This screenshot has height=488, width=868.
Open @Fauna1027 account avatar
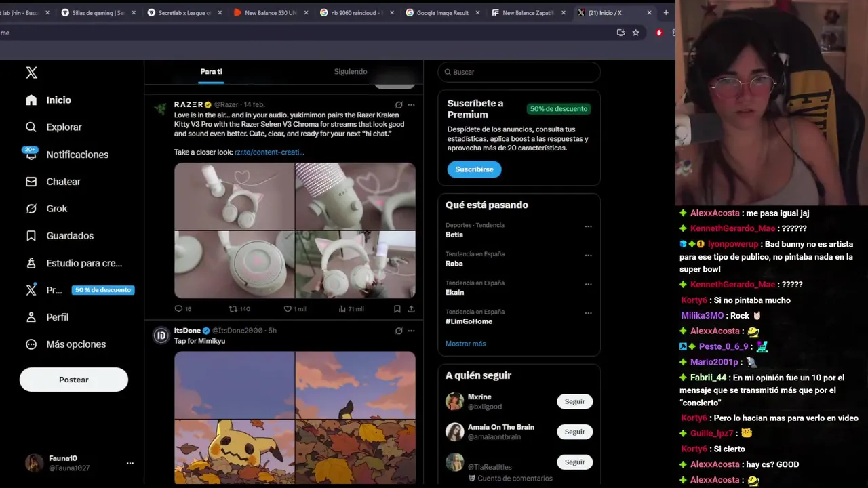click(35, 463)
